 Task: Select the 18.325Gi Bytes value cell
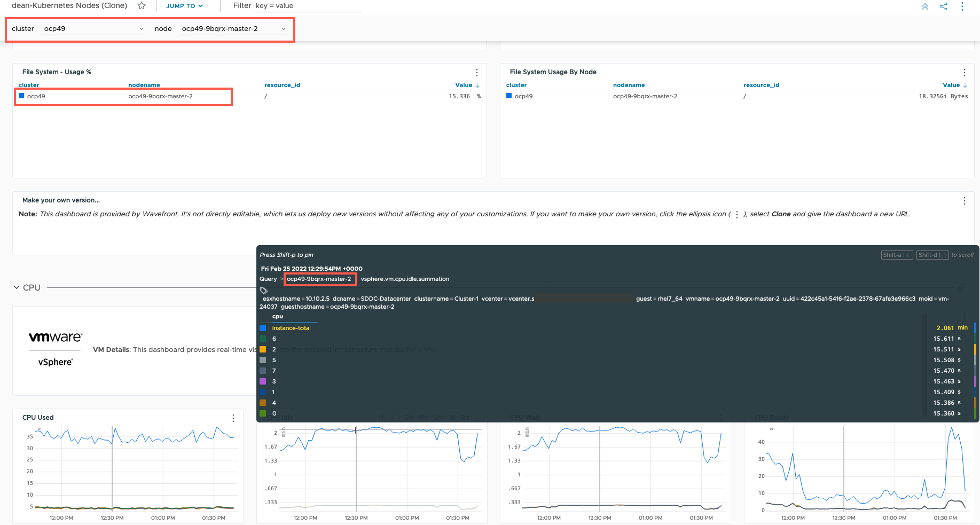click(x=943, y=97)
